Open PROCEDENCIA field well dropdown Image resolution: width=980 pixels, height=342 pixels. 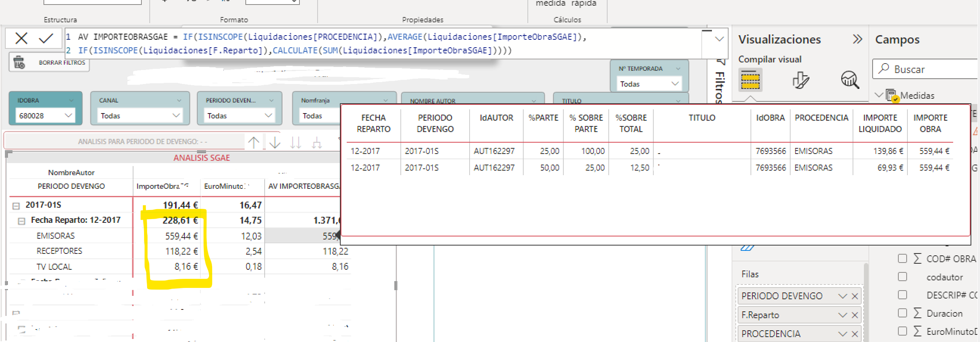843,334
